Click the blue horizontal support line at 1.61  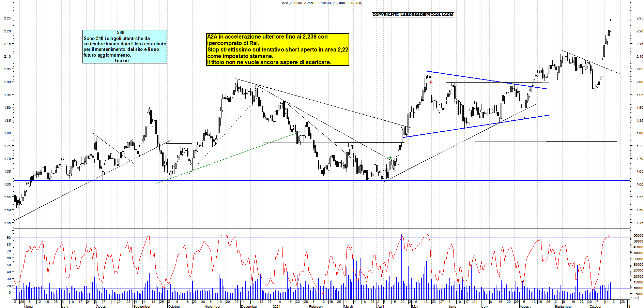[322, 180]
